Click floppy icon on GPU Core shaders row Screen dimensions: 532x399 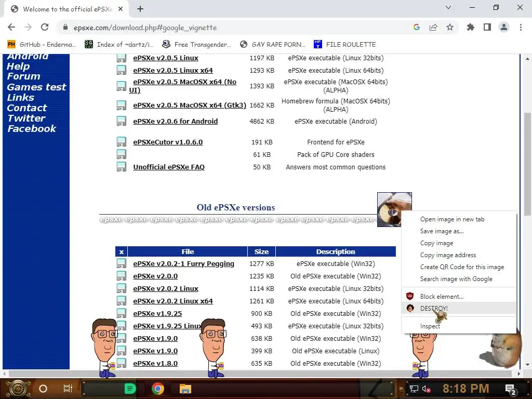pos(121,154)
